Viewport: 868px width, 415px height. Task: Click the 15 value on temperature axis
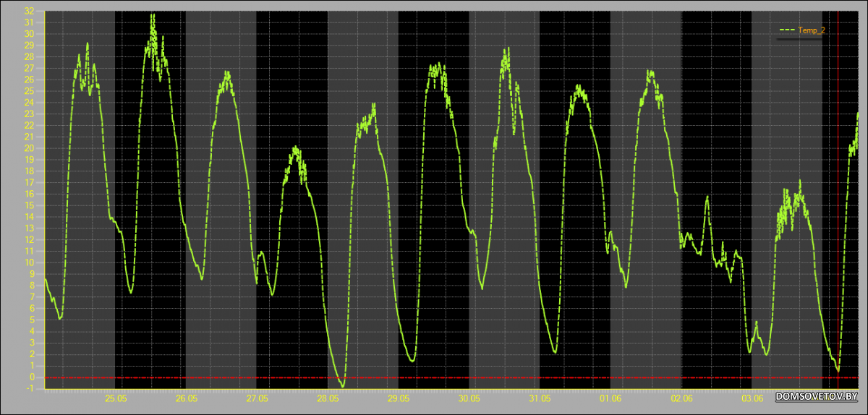[29, 205]
